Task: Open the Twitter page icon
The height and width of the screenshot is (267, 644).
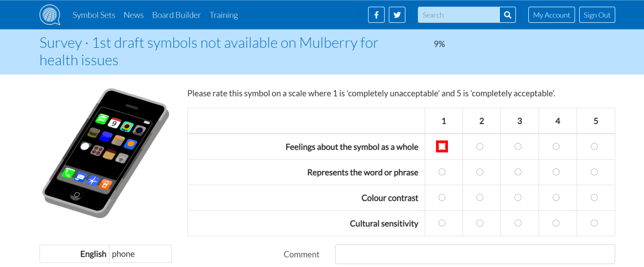Action: 397,15
